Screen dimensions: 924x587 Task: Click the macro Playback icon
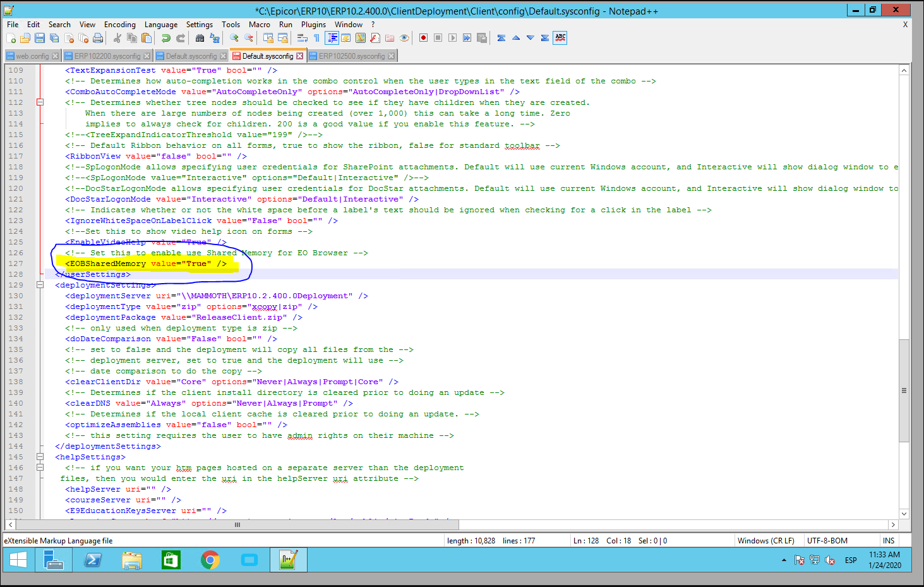[452, 38]
